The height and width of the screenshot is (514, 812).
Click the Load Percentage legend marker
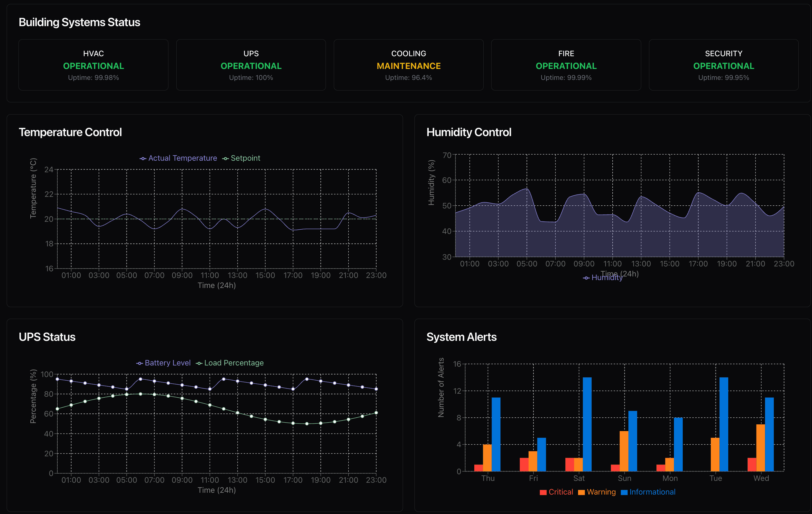[x=199, y=363]
